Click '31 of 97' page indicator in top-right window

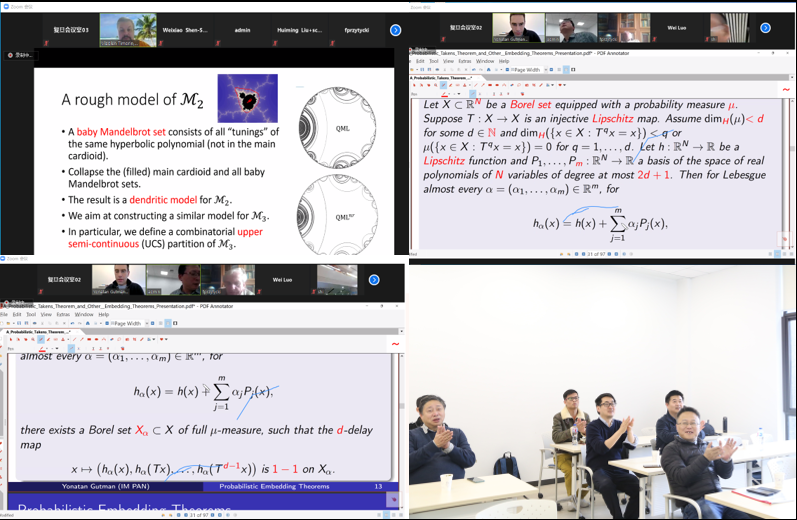pyautogui.click(x=596, y=254)
